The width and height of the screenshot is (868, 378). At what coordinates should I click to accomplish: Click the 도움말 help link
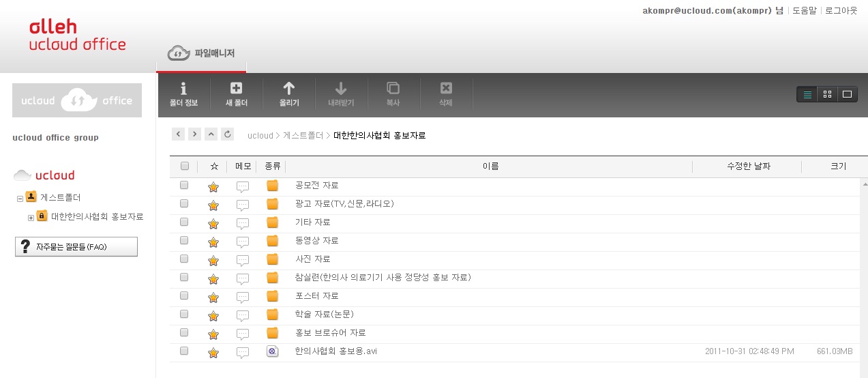click(805, 11)
